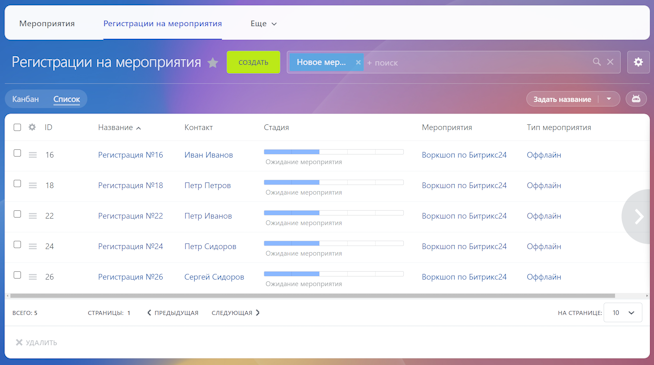This screenshot has width=654, height=365.
Task: Open the dropdown arrow next to 'Задать название'
Action: point(609,99)
